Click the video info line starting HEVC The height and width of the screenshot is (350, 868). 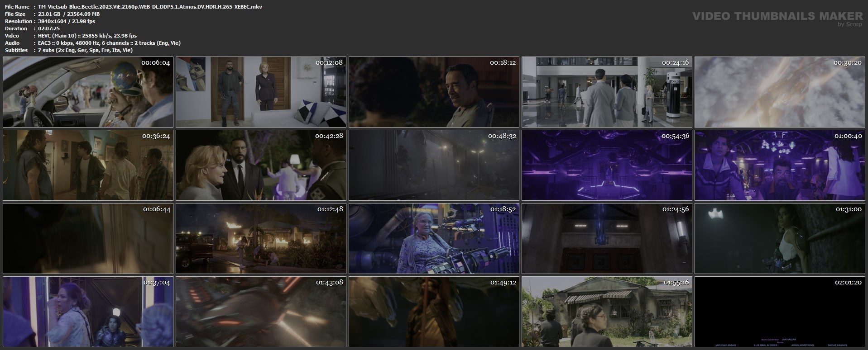tap(87, 36)
